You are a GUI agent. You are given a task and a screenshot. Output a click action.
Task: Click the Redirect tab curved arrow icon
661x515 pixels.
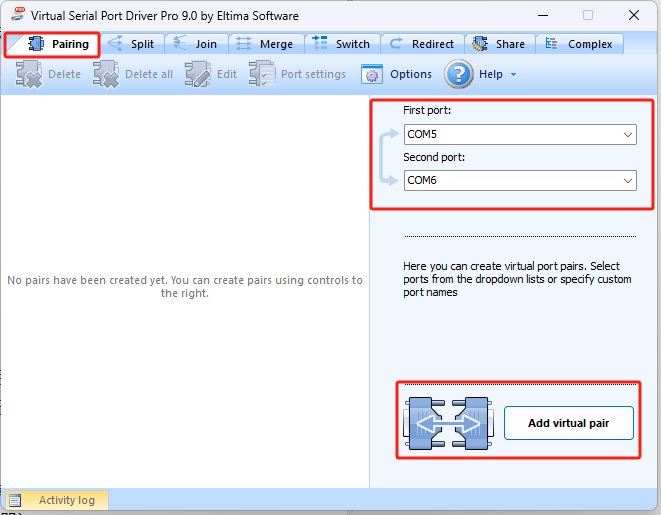(395, 43)
